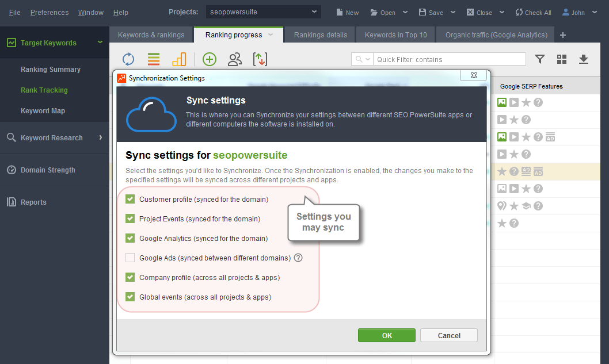The height and width of the screenshot is (364, 609).
Task: Switch to Organic traffic (Google Analytics) tab
Action: 496,35
